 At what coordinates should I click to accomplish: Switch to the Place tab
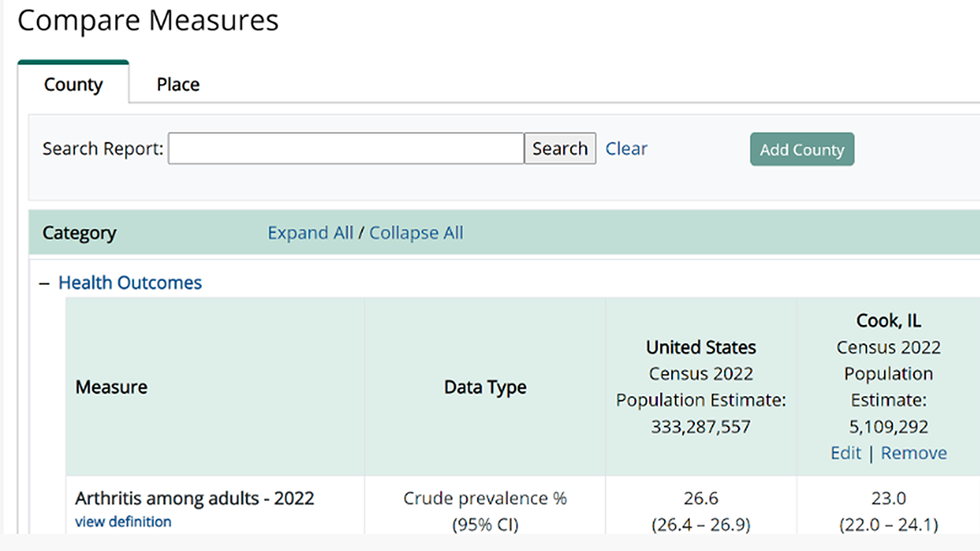[x=176, y=84]
